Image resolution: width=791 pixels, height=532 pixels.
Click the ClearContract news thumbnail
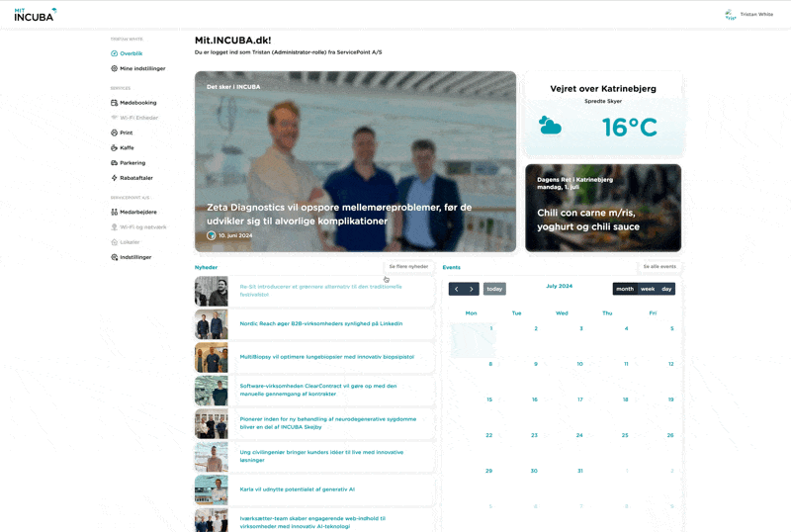[212, 391]
